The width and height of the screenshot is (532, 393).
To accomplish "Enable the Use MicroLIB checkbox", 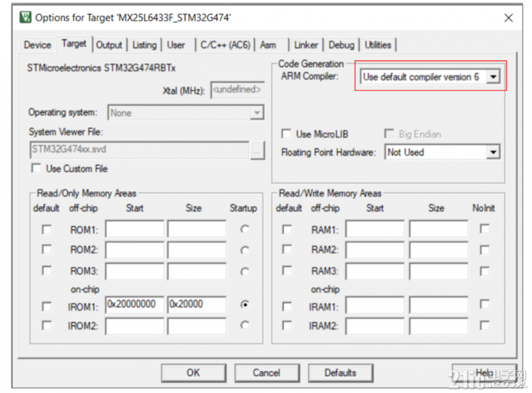I will (286, 133).
